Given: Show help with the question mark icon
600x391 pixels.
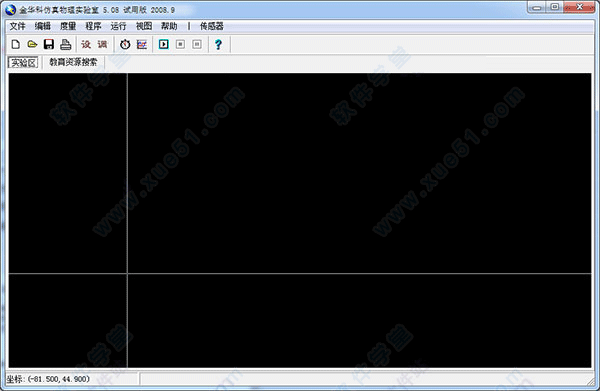Looking at the screenshot, I should click(218, 44).
